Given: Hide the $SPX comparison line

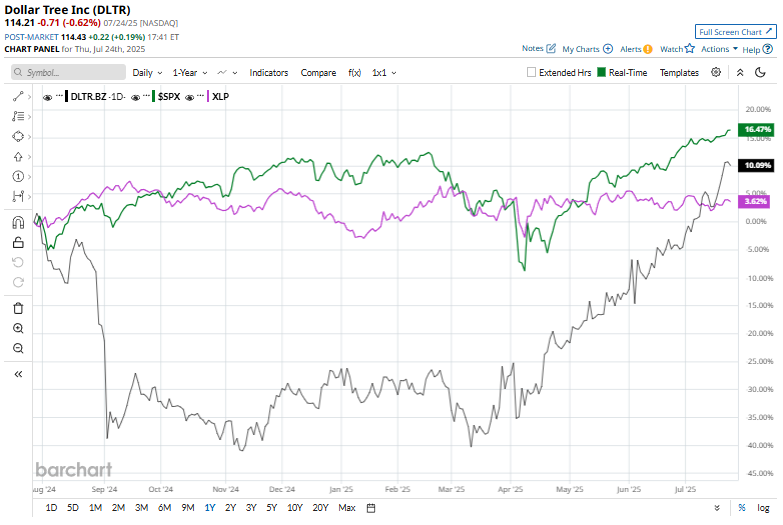Looking at the screenshot, I should pos(135,97).
